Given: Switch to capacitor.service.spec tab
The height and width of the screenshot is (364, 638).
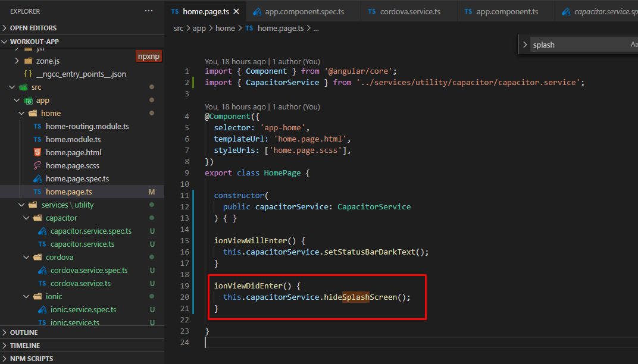Looking at the screenshot, I should 598,11.
